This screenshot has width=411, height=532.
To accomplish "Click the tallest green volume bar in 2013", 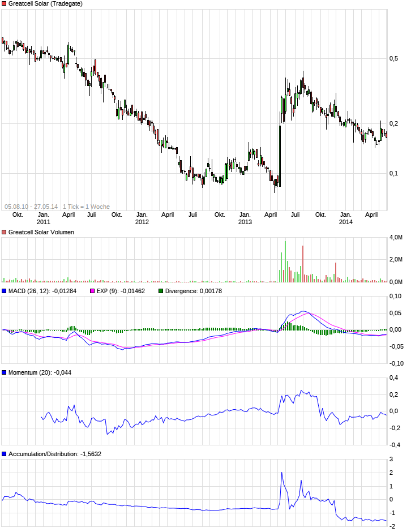I will pyautogui.click(x=285, y=261).
